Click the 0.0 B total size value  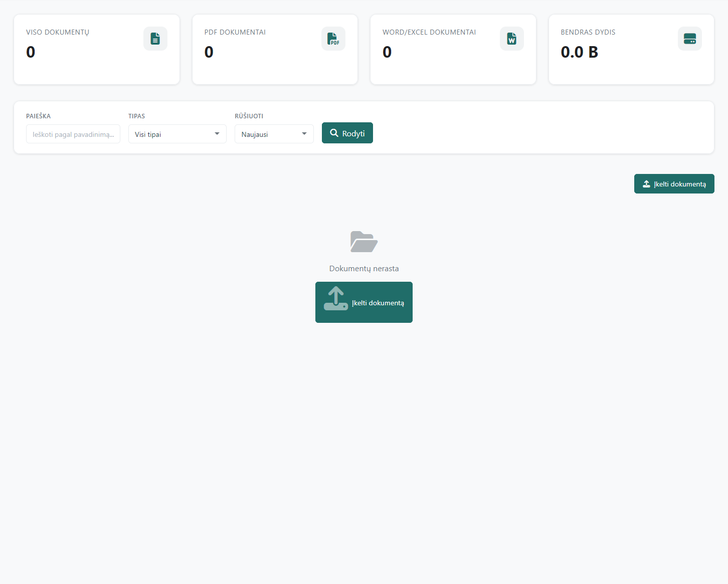[580, 52]
